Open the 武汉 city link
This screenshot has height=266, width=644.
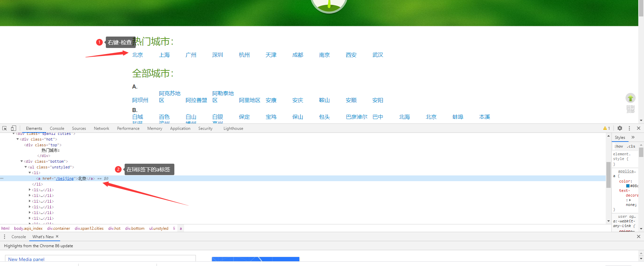(x=378, y=55)
